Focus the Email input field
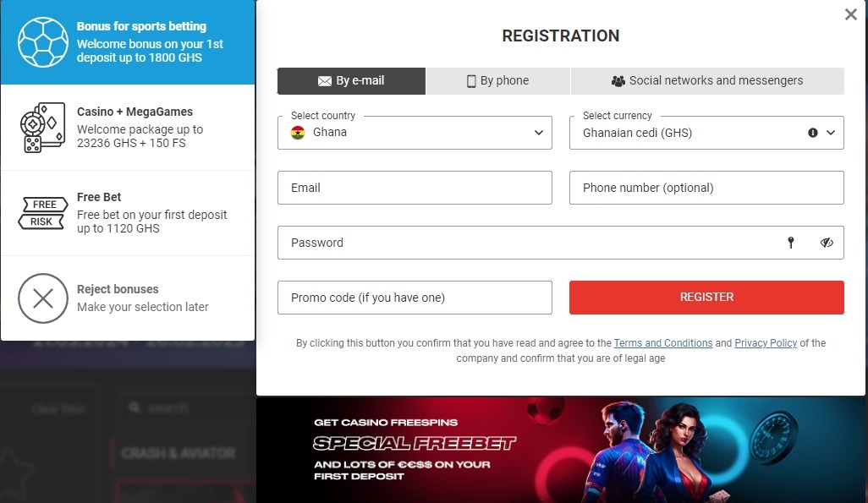This screenshot has width=868, height=503. pyautogui.click(x=415, y=188)
